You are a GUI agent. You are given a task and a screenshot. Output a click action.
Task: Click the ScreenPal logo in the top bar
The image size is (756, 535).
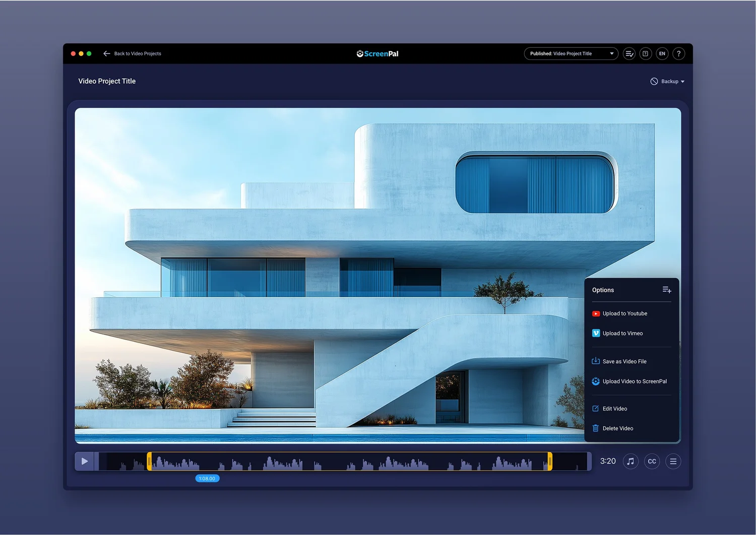[377, 53]
